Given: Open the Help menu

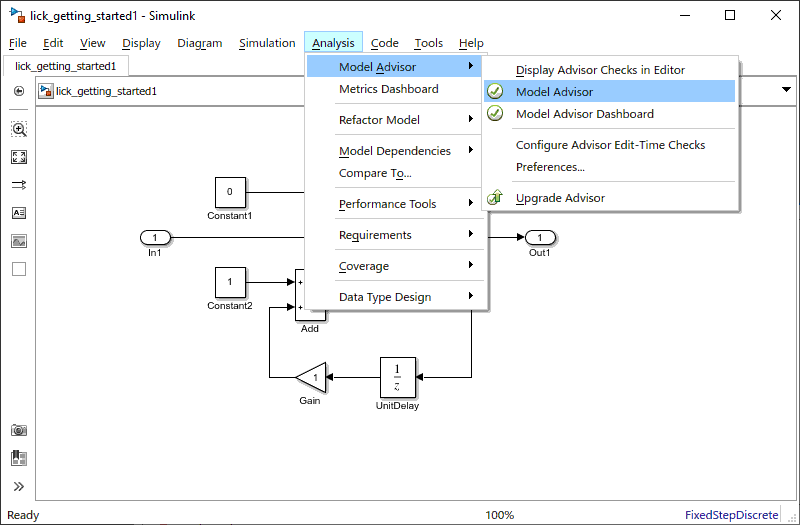Looking at the screenshot, I should [471, 43].
